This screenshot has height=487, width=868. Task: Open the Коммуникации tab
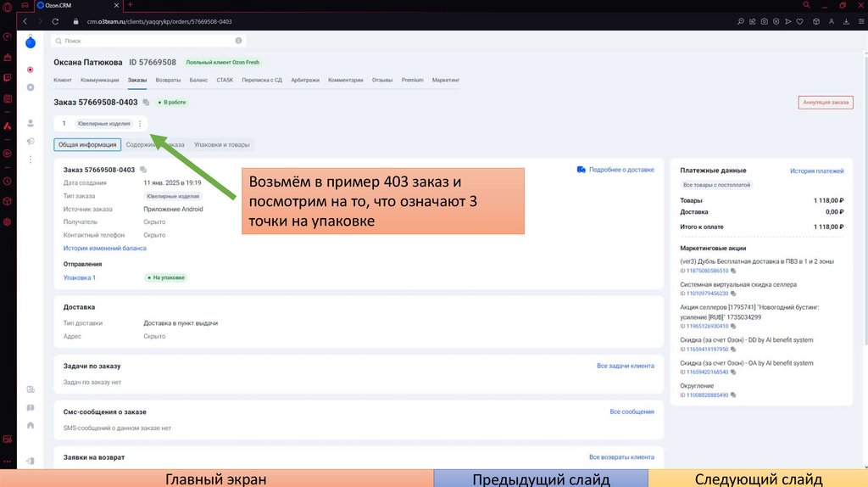click(100, 81)
